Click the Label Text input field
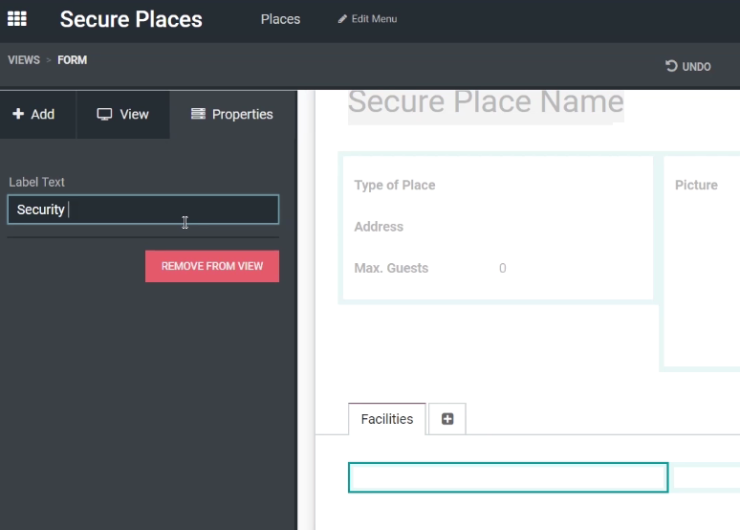 pyautogui.click(x=143, y=209)
